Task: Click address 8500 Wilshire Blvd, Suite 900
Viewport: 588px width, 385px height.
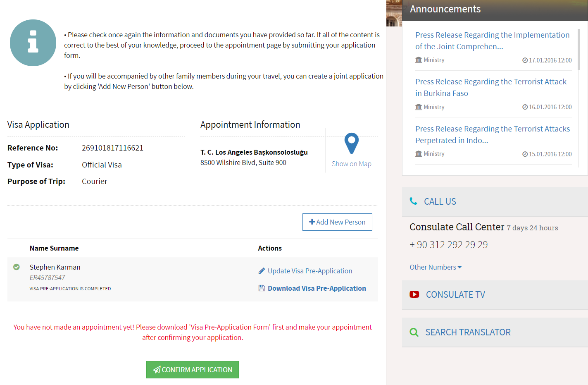Action: pos(243,163)
